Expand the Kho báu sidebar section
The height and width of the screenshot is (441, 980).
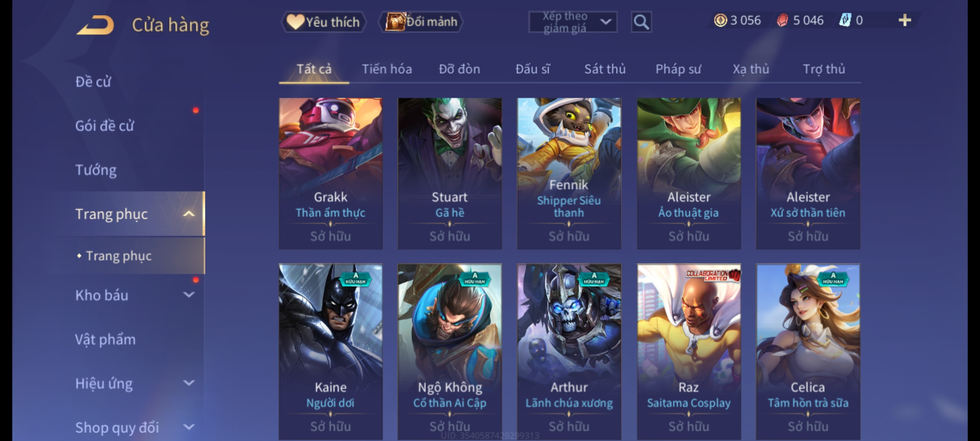[x=189, y=295]
